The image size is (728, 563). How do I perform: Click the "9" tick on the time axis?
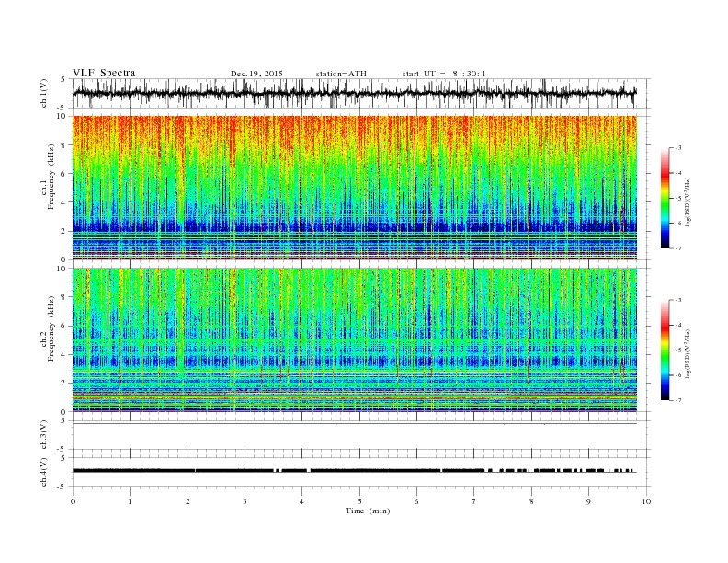point(588,501)
